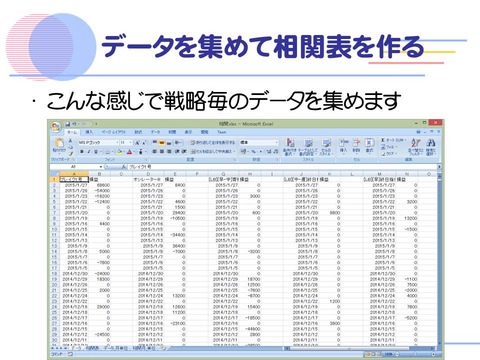This screenshot has height=360, width=480.
Task: Click the wrap text button
Action: tap(213, 143)
